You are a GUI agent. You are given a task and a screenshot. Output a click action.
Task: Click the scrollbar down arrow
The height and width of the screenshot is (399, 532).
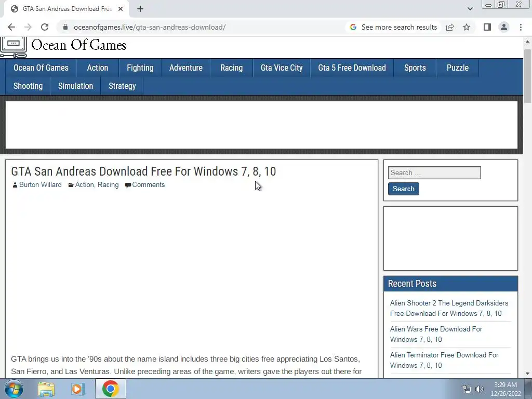point(527,374)
